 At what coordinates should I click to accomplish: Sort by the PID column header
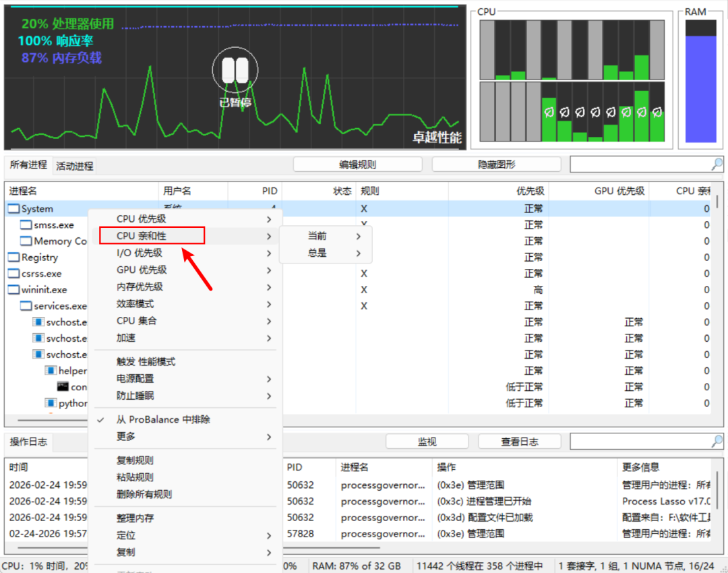(255, 191)
